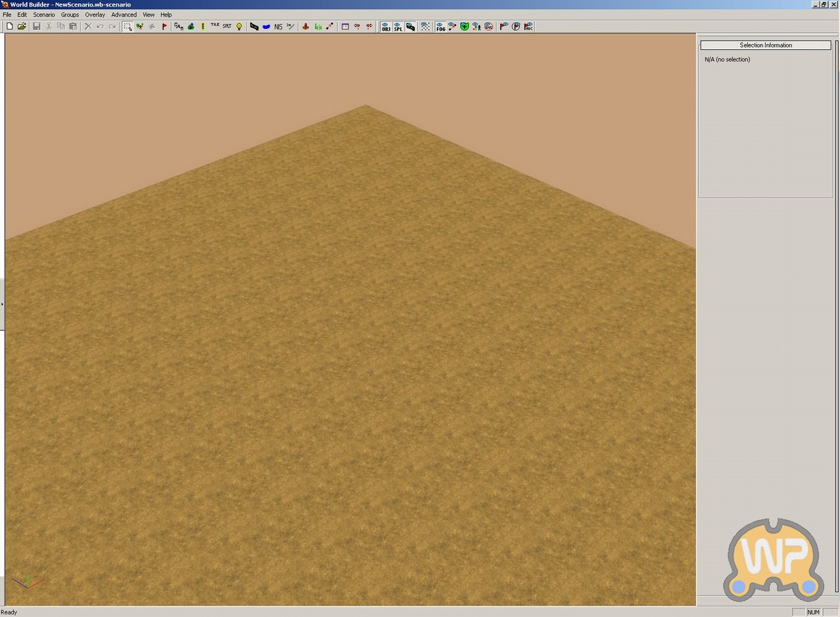
Task: Expand the collapsed left side panel
Action: [2, 304]
